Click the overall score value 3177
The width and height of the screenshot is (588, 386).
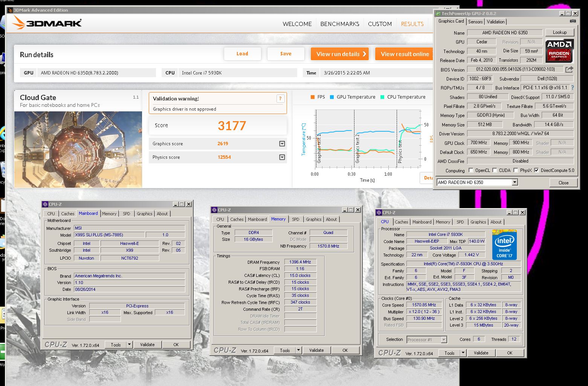[232, 126]
